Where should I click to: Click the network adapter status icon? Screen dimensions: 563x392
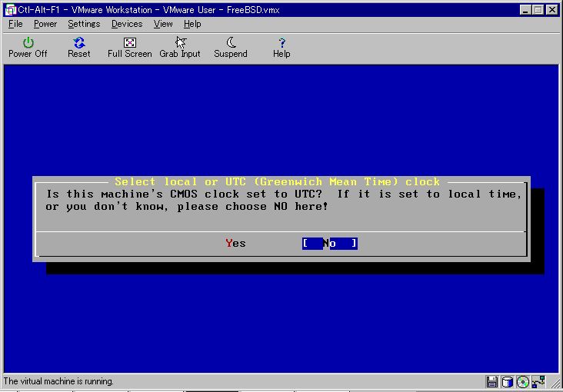click(538, 381)
